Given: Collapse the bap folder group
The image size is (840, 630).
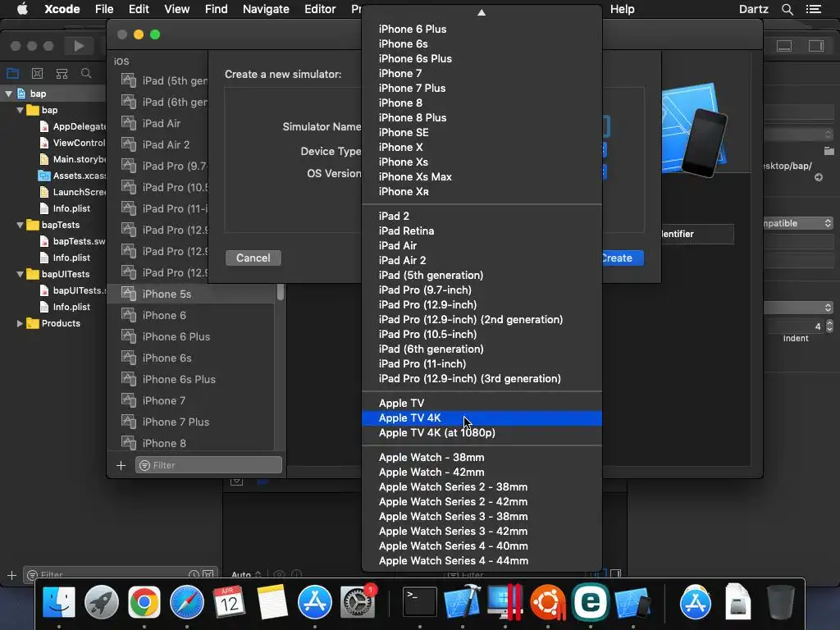Looking at the screenshot, I should [x=20, y=110].
